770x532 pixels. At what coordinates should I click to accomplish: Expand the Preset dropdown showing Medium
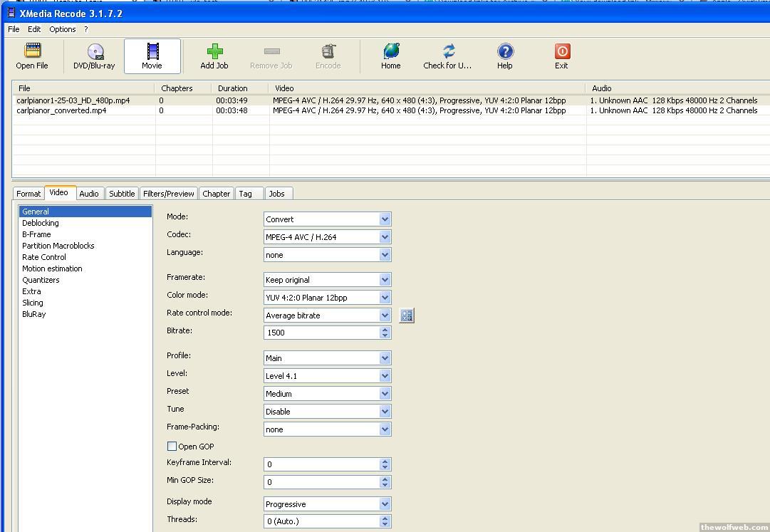coord(385,394)
